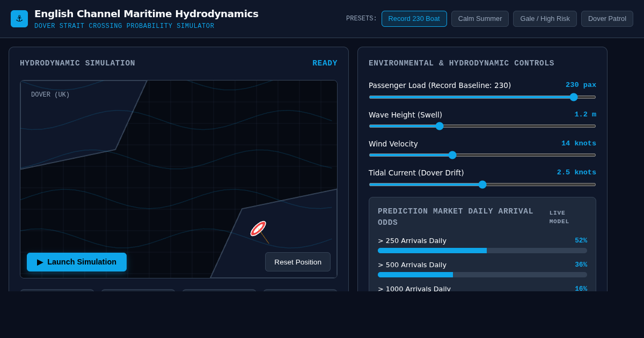Image resolution: width=644 pixels, height=338 pixels.
Task: Click the LIVE MODEL indicator
Action: coord(559,217)
